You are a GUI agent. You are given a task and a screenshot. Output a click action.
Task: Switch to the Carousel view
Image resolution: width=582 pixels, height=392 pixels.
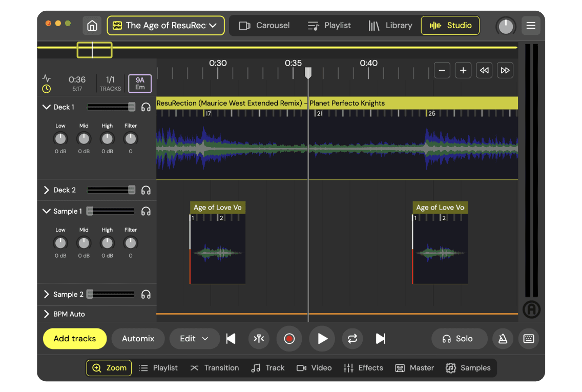click(264, 25)
